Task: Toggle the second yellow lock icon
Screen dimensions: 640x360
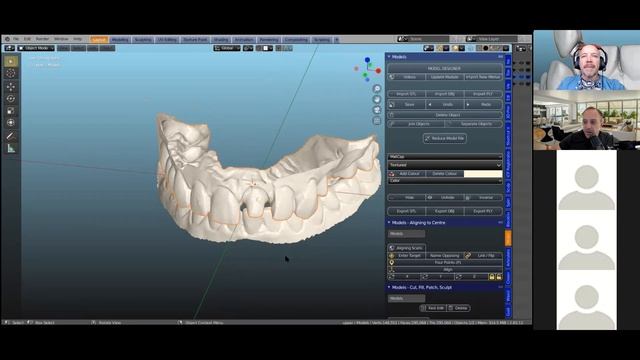Action: [x=499, y=277]
